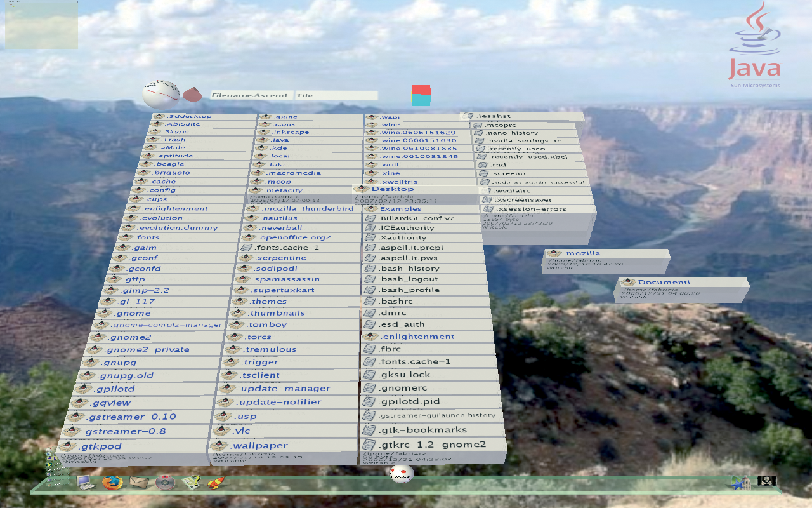Open the .gimp-2.2 folder
Screen dimensions: 812x508
(166, 290)
